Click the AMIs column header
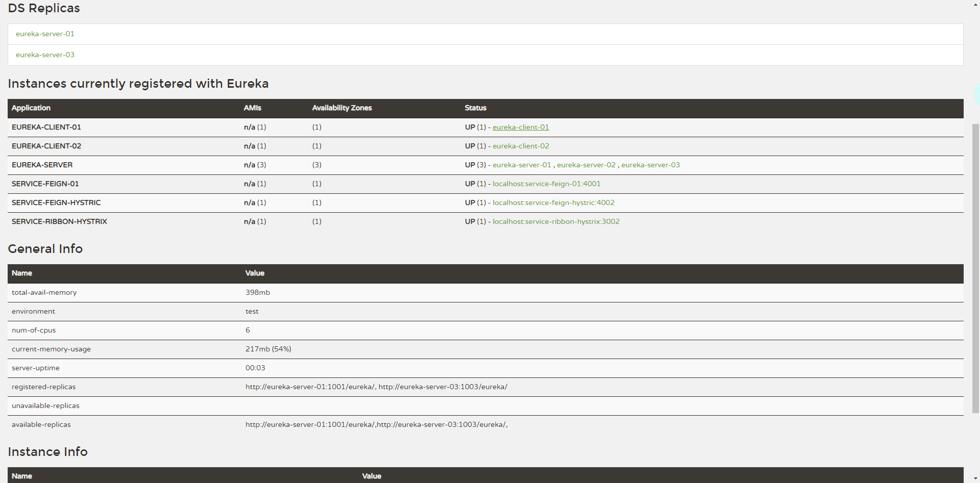Screen dimensions: 980x483 pyautogui.click(x=253, y=108)
